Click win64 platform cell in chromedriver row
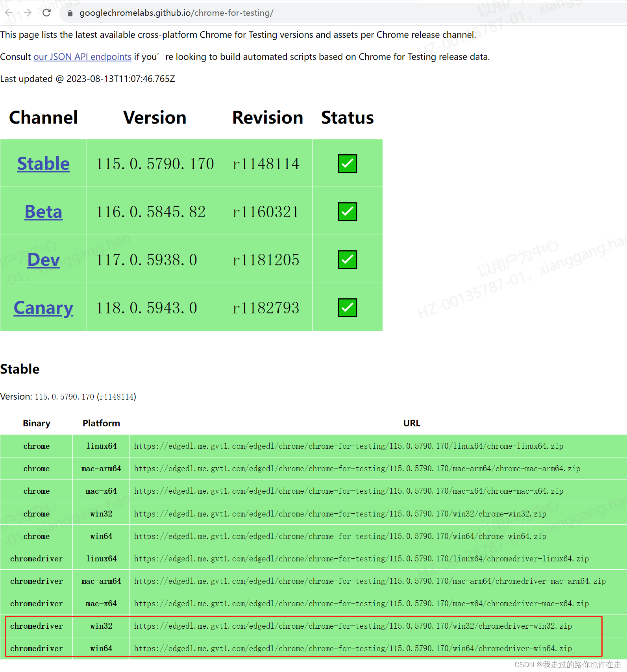 [101, 648]
